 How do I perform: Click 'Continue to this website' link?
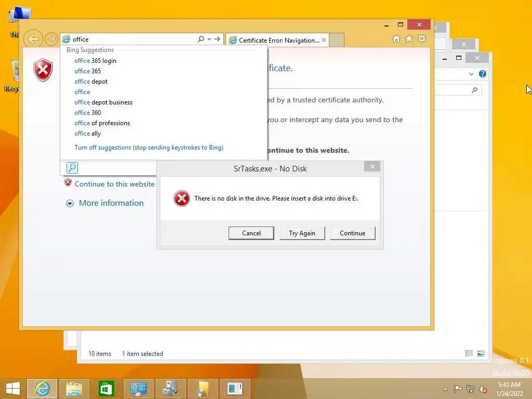[x=114, y=184]
